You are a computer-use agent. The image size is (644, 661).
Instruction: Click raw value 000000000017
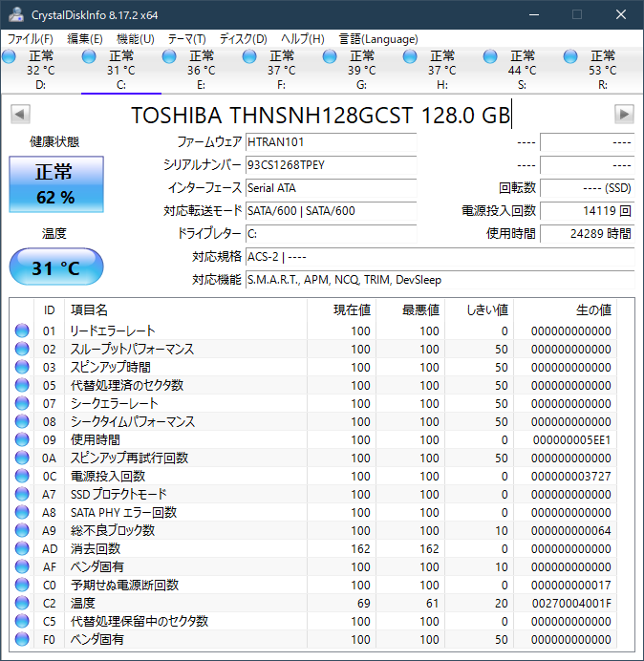(x=571, y=586)
